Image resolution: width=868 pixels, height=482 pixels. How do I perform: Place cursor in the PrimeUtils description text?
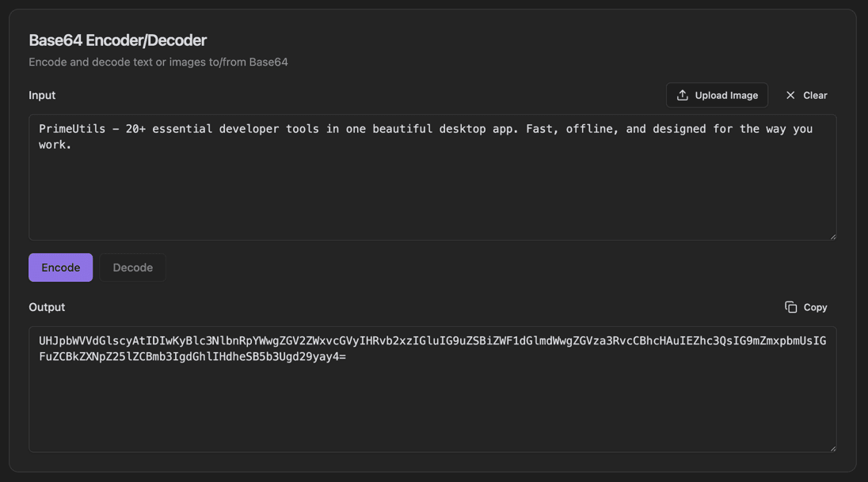pos(317,128)
